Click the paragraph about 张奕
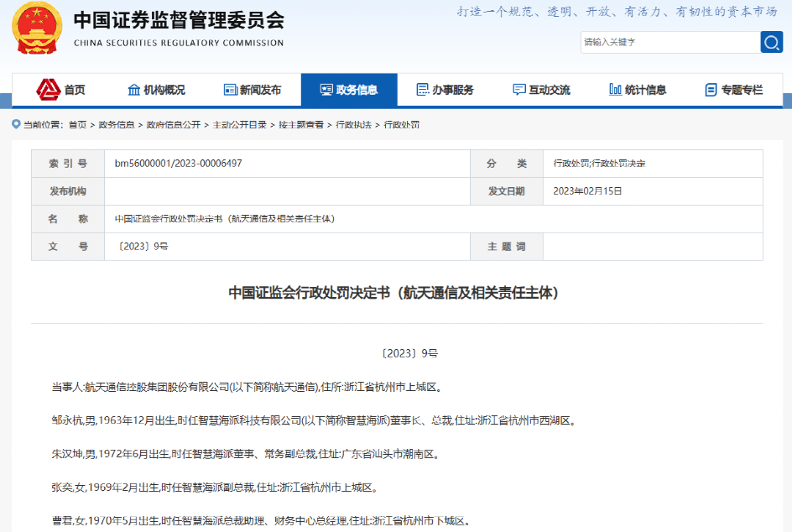This screenshot has height=532, width=792. (x=215, y=488)
